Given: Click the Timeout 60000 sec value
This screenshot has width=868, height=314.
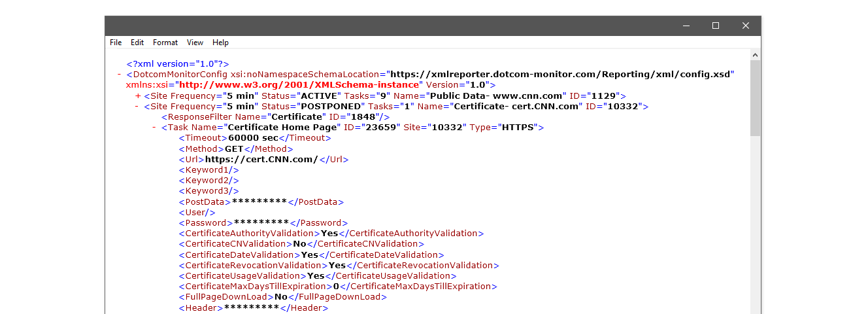Looking at the screenshot, I should [x=252, y=138].
